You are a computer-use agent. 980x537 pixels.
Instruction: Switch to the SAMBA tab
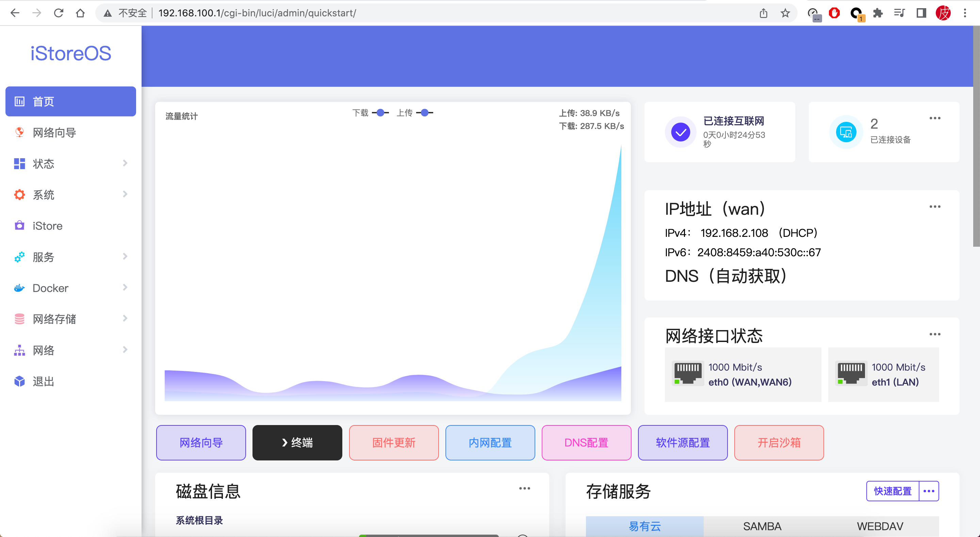point(762,526)
